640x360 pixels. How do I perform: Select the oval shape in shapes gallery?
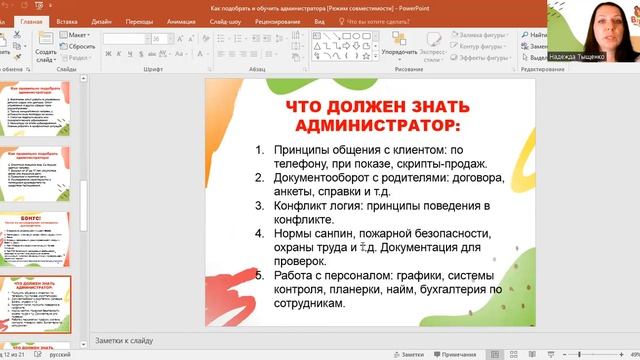356,36
